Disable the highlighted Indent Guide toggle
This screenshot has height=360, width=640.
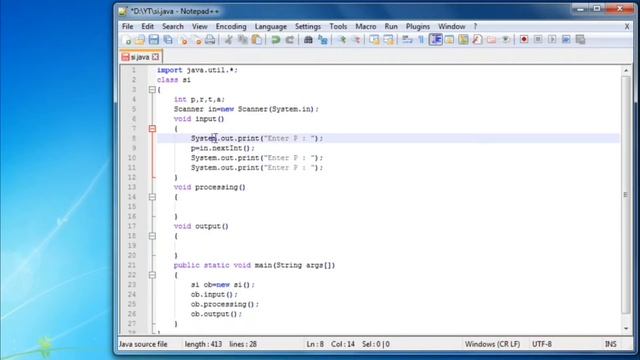tap(436, 40)
